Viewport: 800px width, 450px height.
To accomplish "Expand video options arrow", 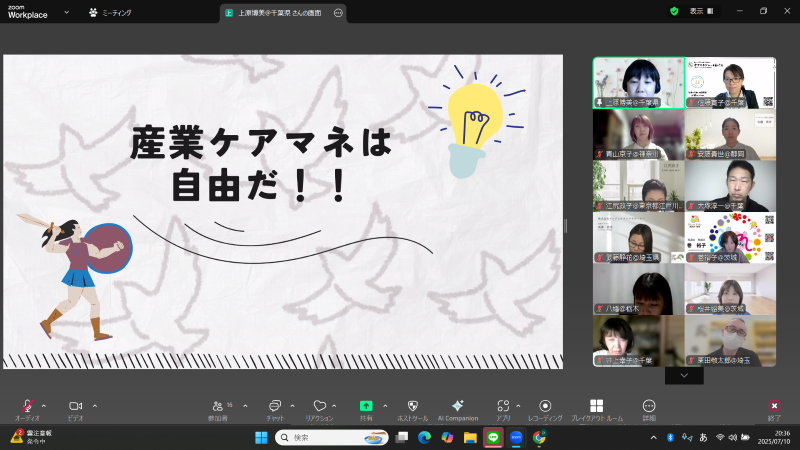I will pyautogui.click(x=94, y=405).
